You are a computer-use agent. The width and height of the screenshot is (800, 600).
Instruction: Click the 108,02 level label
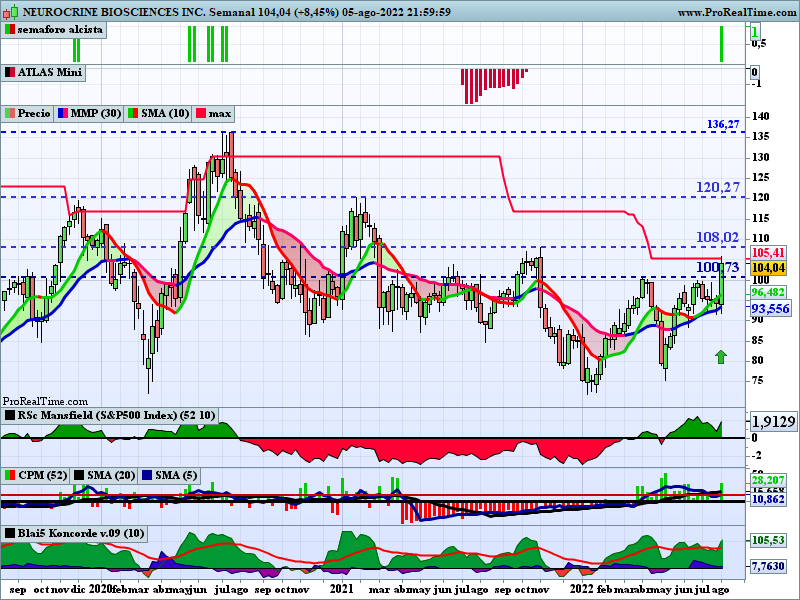point(718,237)
